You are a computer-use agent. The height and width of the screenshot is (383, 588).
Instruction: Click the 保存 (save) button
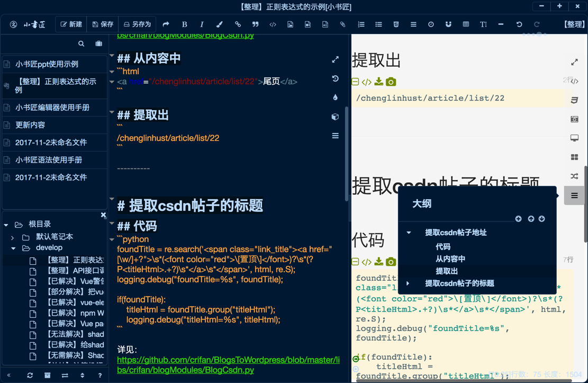(x=103, y=24)
